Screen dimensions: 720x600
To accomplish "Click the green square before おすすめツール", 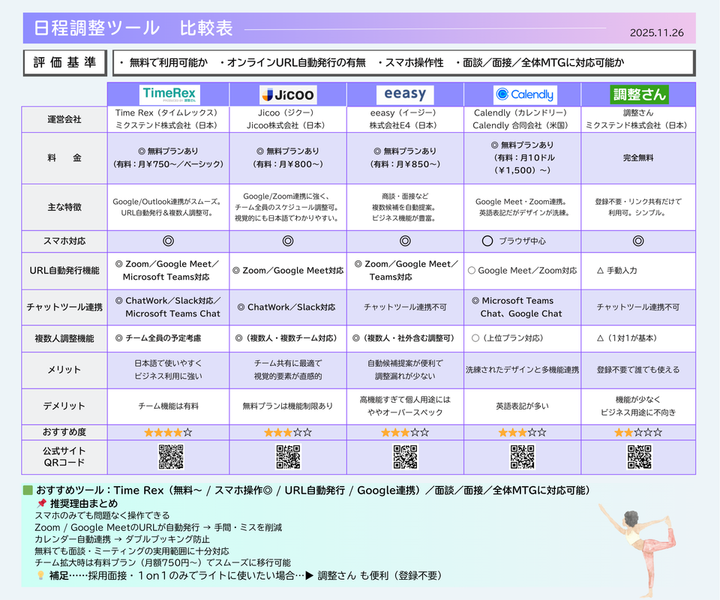I will (x=28, y=490).
